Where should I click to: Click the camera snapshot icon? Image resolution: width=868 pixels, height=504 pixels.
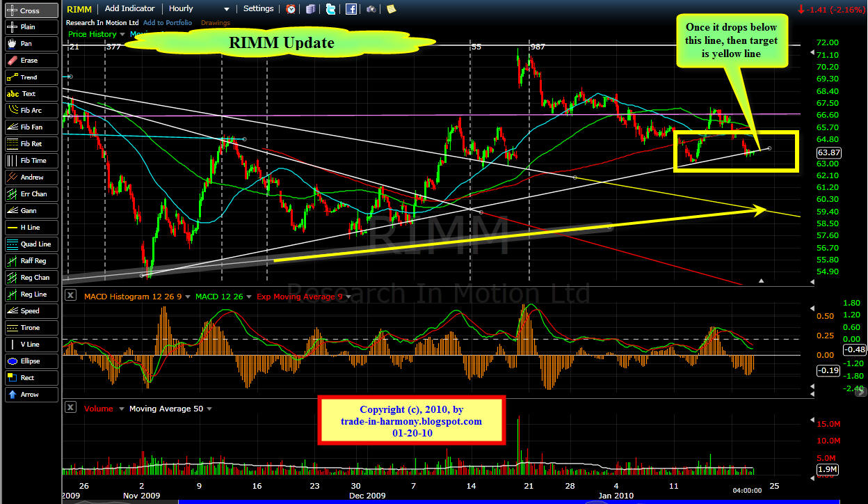(x=371, y=9)
